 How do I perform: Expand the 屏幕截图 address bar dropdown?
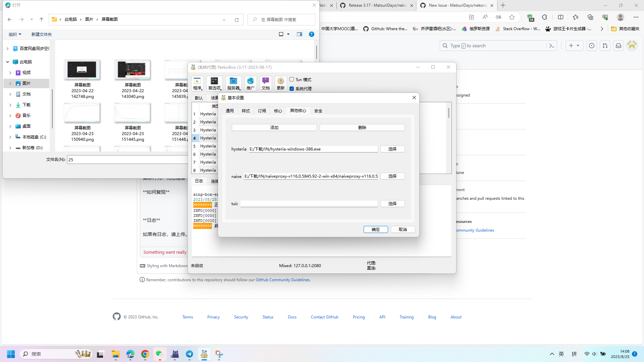pyautogui.click(x=224, y=19)
